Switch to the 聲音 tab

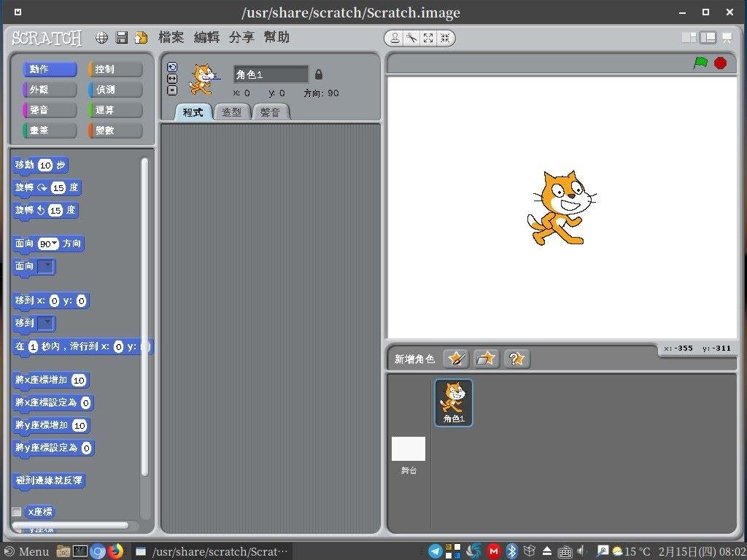(x=270, y=112)
